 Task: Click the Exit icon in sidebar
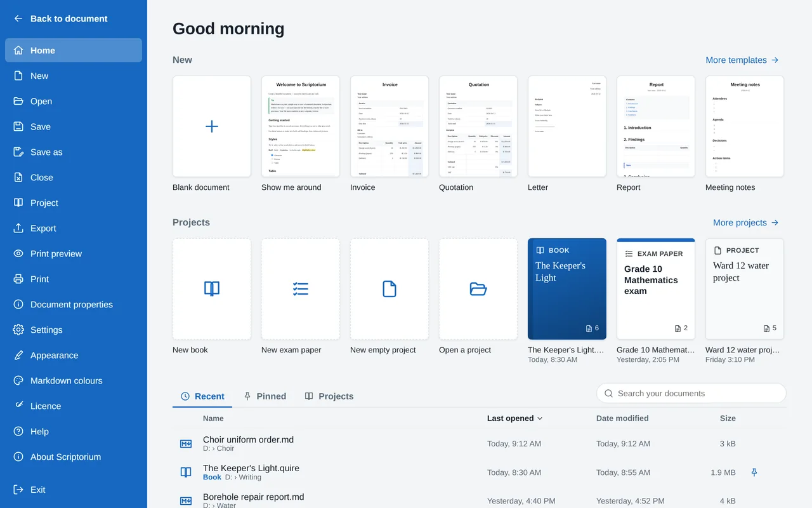18,490
